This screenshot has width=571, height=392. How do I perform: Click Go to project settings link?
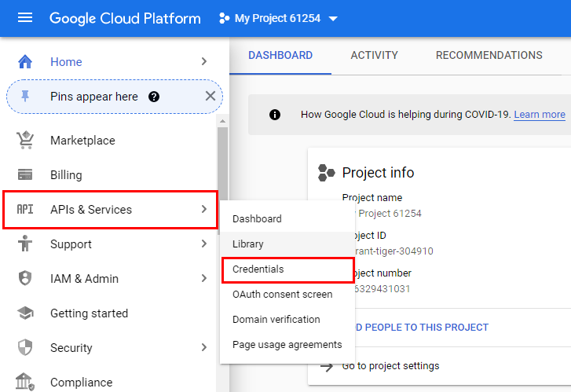(x=390, y=366)
